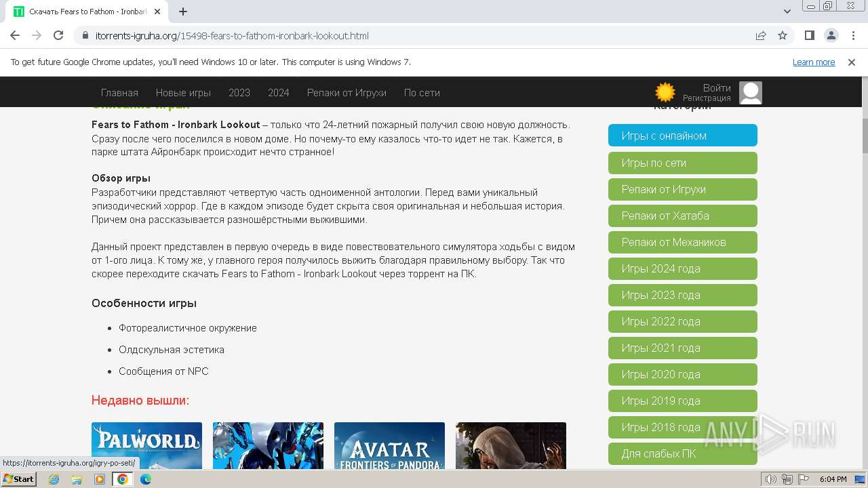Open Chrome side panel

coord(809,35)
